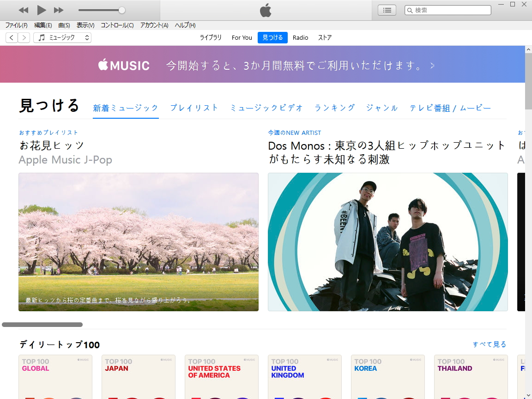Click the back navigation arrow
Viewport: 532px width, 399px height.
click(x=11, y=37)
